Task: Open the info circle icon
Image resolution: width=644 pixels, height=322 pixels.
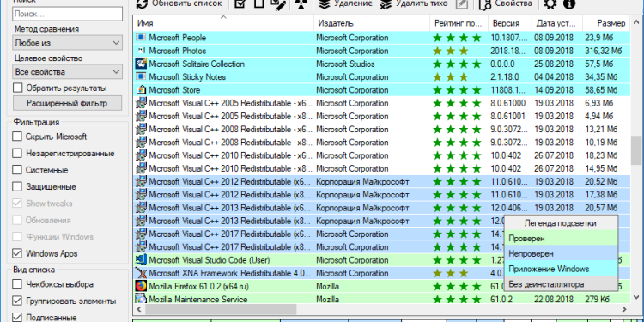Action: click(569, 4)
